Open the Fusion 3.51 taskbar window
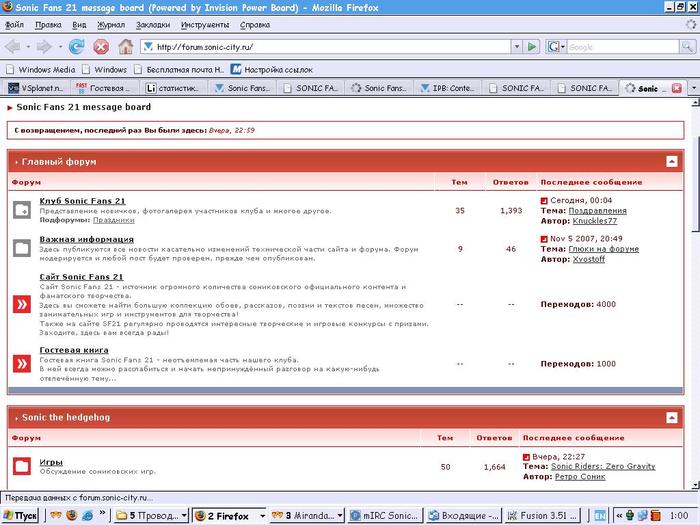Screen dimensions: 700x525 [x=542, y=516]
